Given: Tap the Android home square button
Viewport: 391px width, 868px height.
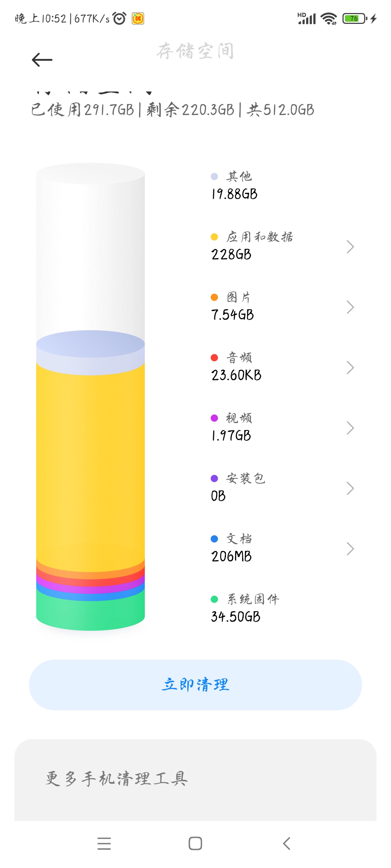Looking at the screenshot, I should point(195,844).
